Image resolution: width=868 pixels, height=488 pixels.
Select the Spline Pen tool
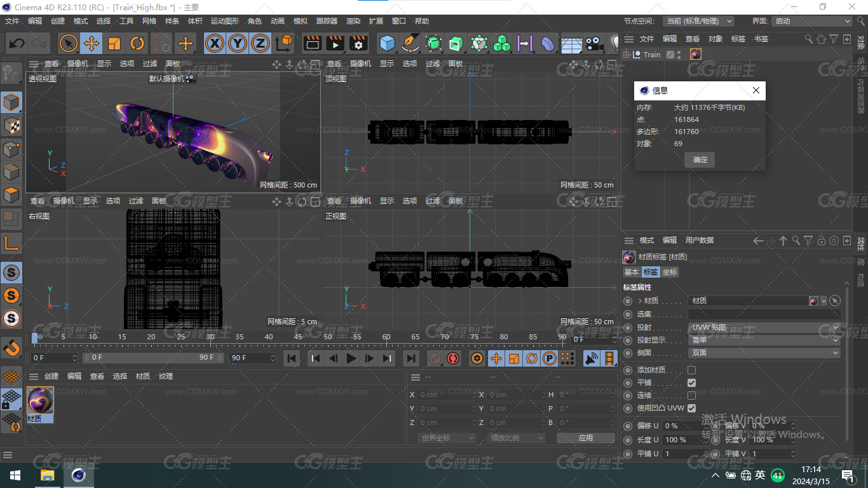tap(410, 43)
